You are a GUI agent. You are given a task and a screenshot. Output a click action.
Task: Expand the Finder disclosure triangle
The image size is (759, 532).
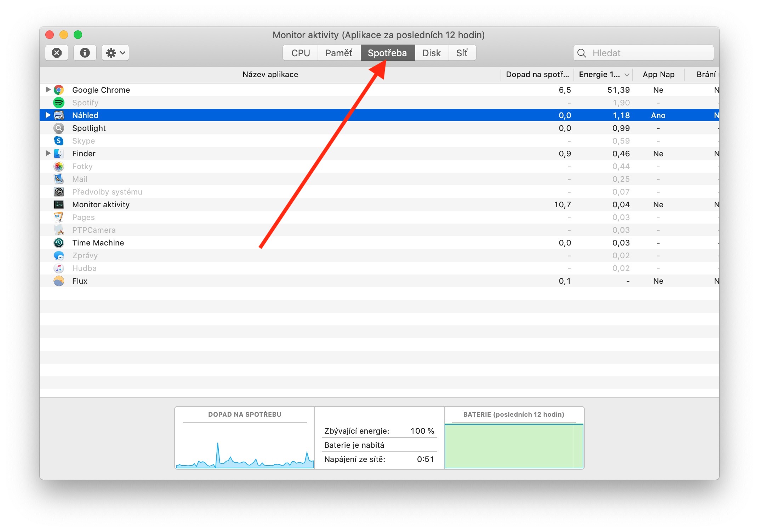point(48,153)
